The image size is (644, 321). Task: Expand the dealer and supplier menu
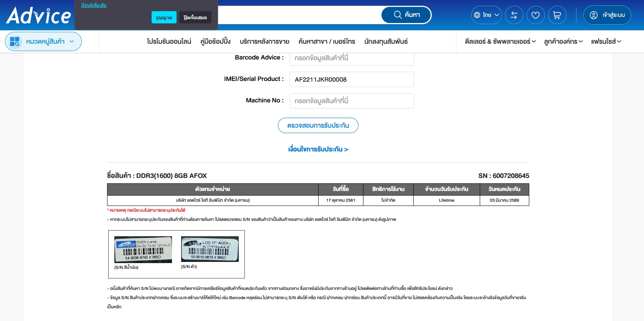500,41
